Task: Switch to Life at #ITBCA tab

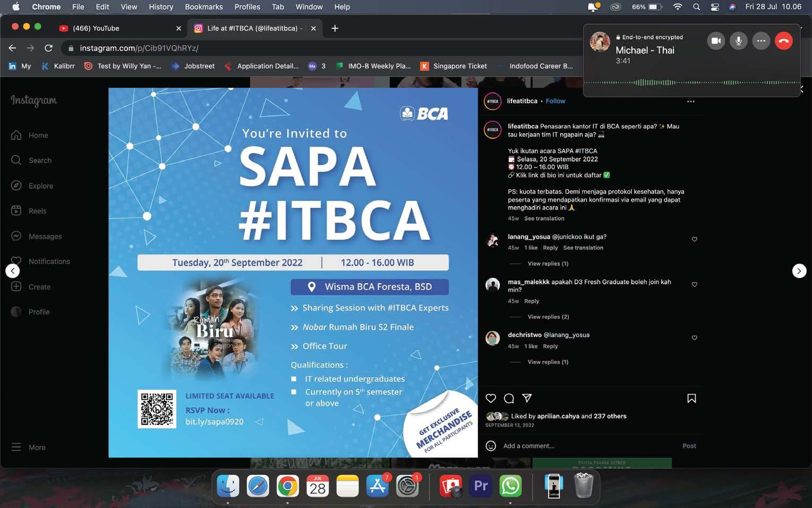Action: tap(255, 28)
